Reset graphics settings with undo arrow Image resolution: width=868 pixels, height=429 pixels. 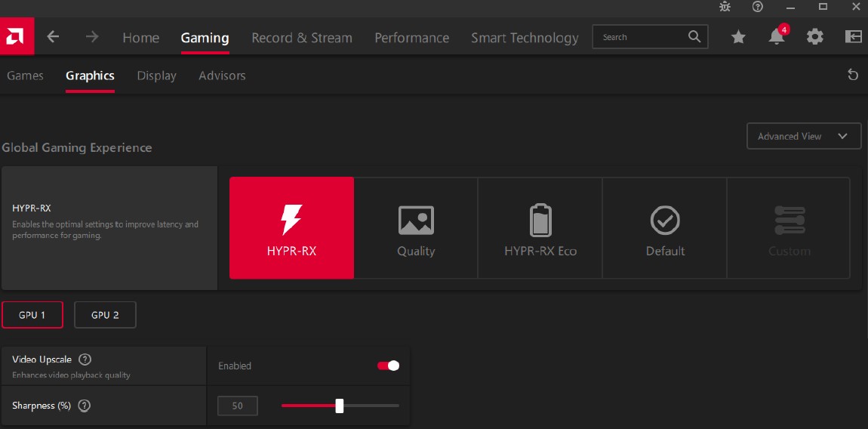point(853,75)
